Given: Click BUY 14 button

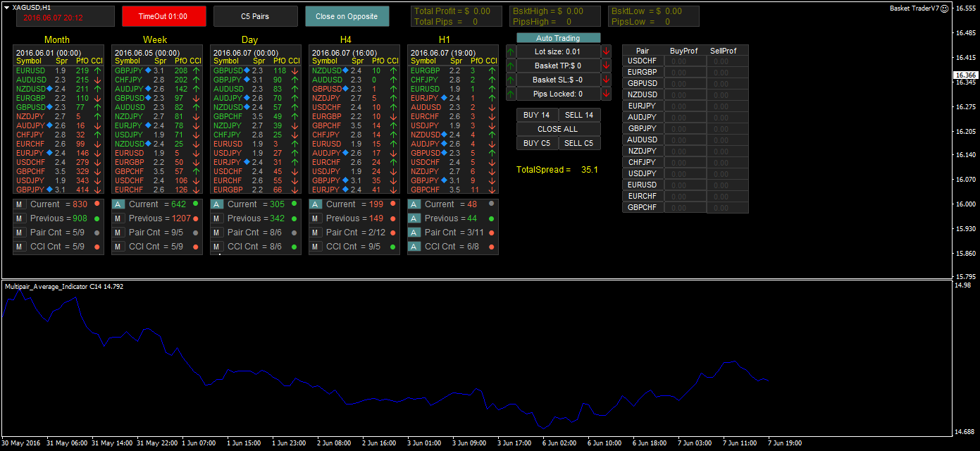Looking at the screenshot, I should coord(537,115).
